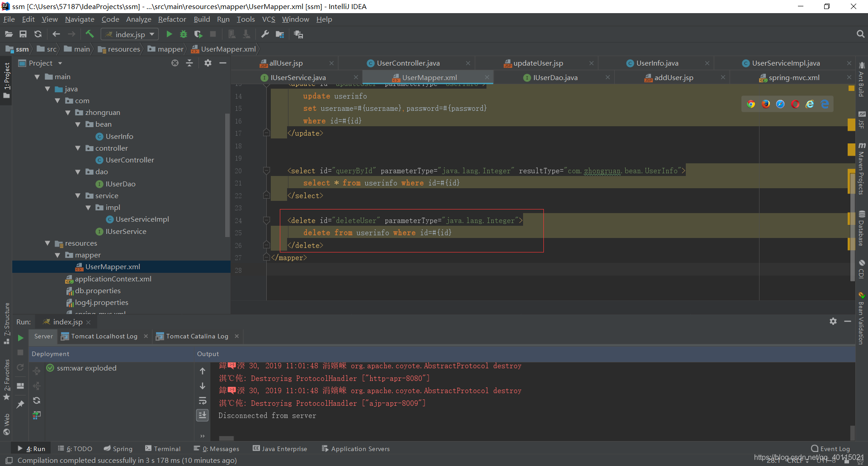This screenshot has height=466, width=868.
Task: Open the Terminal tool window button
Action: (163, 449)
